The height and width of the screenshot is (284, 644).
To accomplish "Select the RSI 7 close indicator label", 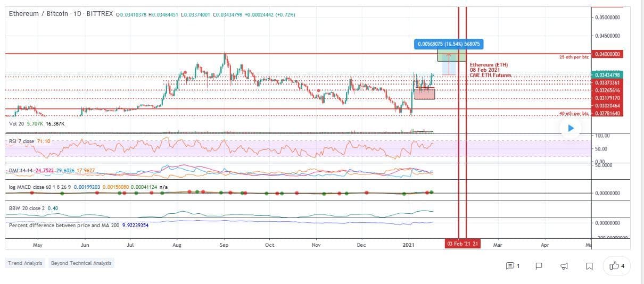I will tap(22, 141).
